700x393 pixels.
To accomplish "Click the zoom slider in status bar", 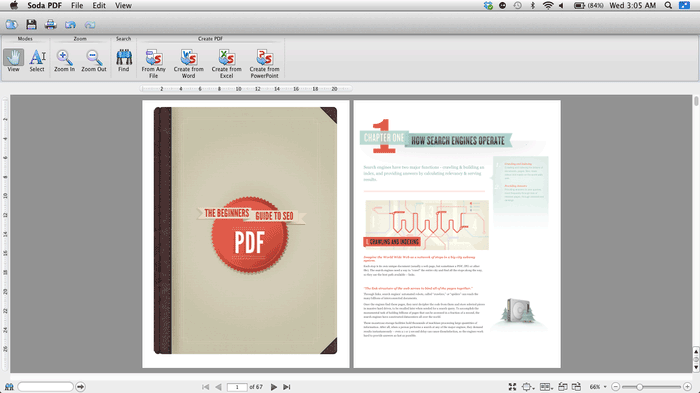I will point(651,387).
